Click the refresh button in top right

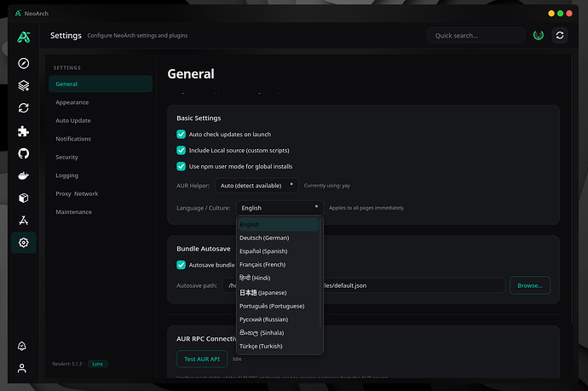click(560, 35)
